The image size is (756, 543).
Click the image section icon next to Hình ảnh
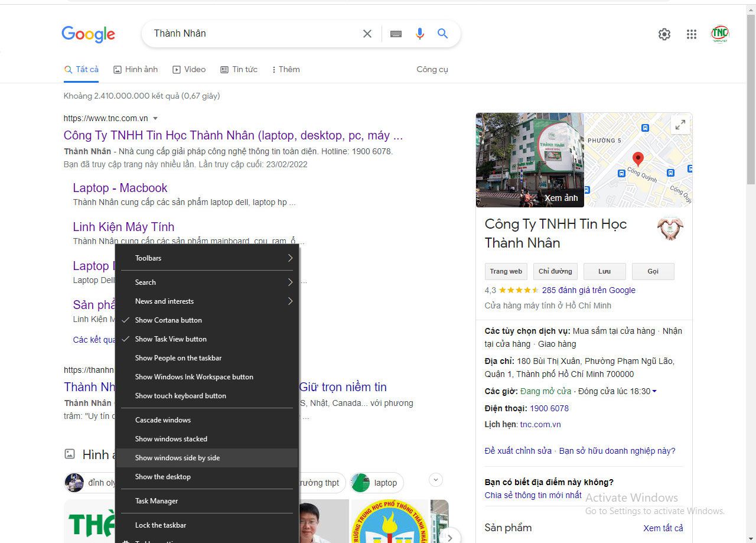pos(70,454)
